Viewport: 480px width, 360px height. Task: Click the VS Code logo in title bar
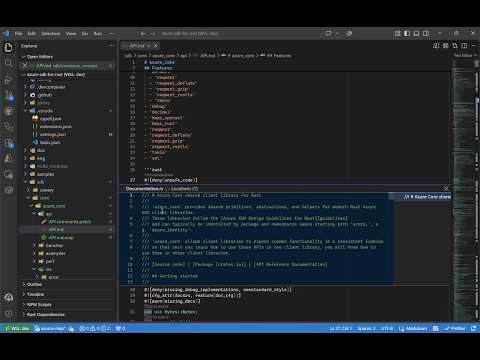[6, 33]
